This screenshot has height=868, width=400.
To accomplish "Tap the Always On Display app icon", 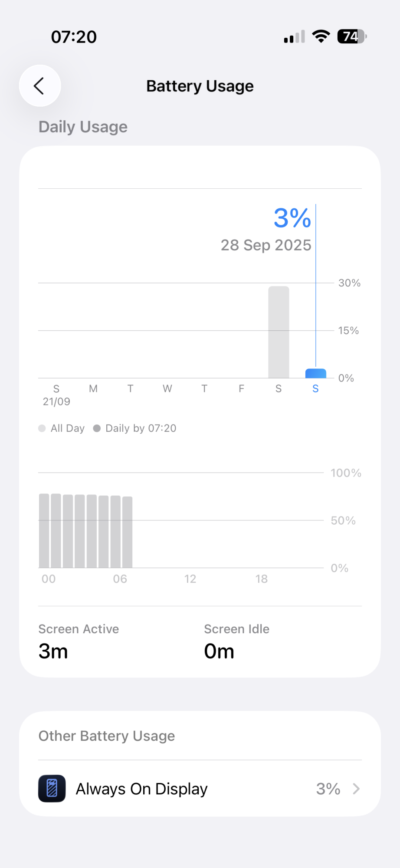I will click(x=52, y=788).
